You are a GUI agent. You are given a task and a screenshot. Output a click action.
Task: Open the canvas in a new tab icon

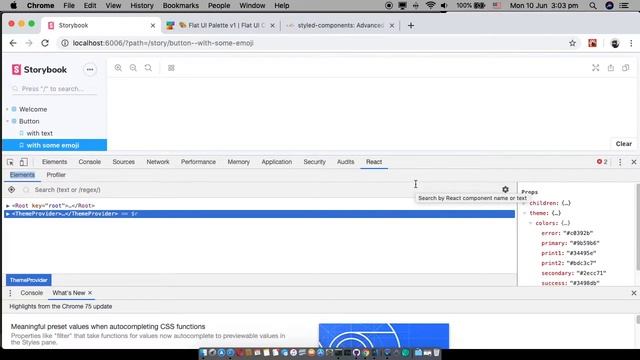pos(611,68)
